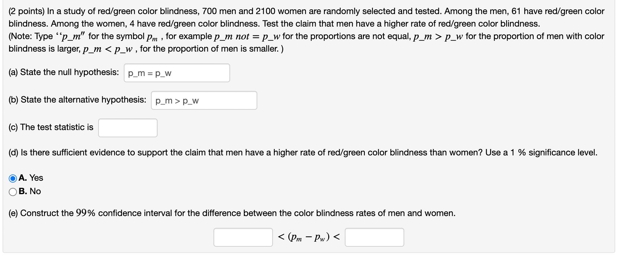Click the empty test statistic field
This screenshot has height=257, width=644.
[x=128, y=128]
